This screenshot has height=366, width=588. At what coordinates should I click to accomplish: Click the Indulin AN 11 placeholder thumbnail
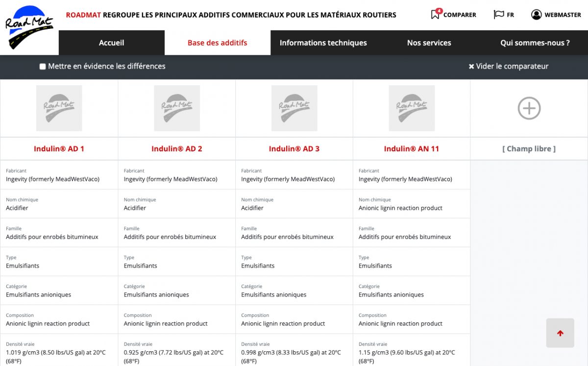411,108
